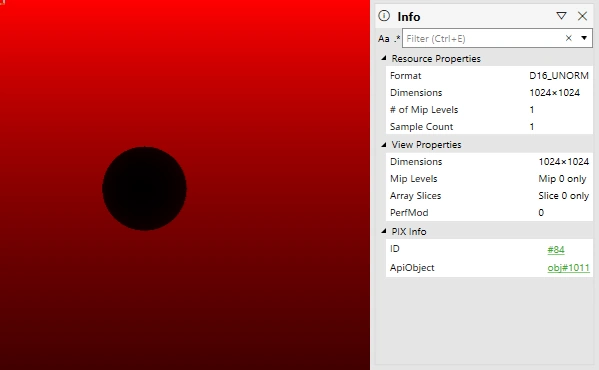Viewport: 599px width, 370px height.
Task: Click the black circle in the depth texture
Action: coord(144,188)
